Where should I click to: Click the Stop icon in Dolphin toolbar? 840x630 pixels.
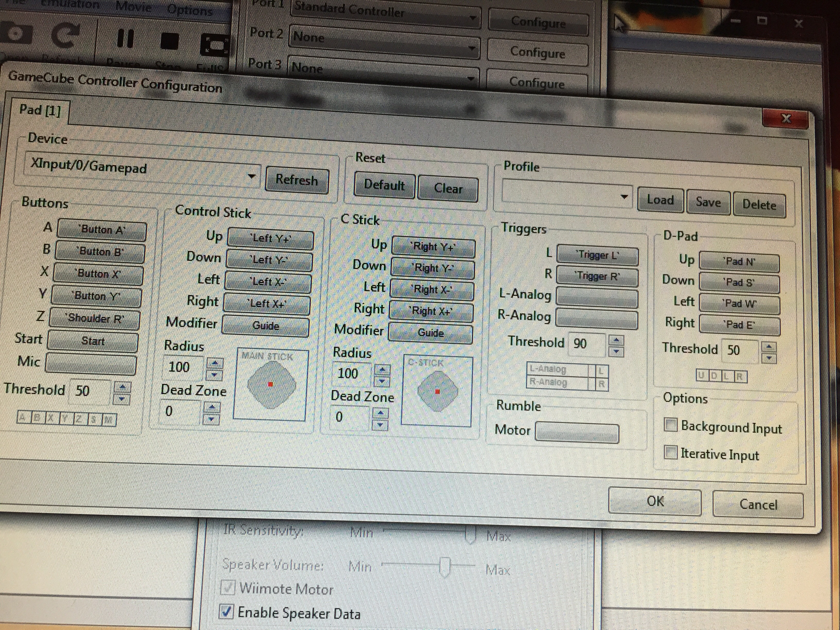click(x=169, y=41)
